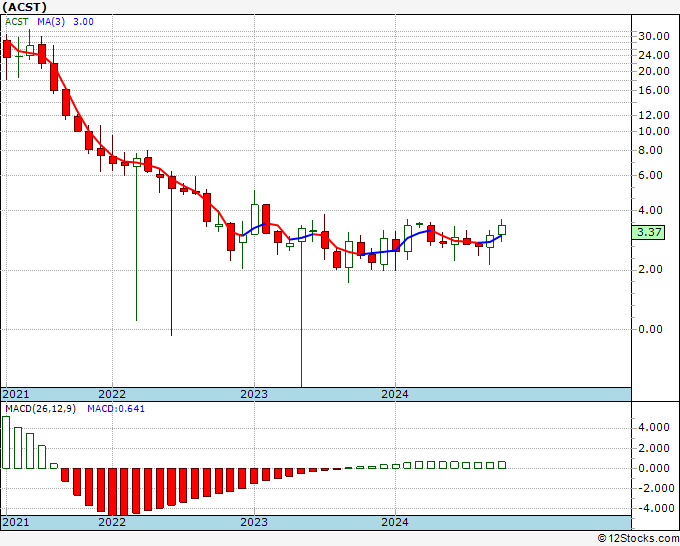Click the 10.00 price axis label
This screenshot has height=546, width=680.
coord(654,131)
